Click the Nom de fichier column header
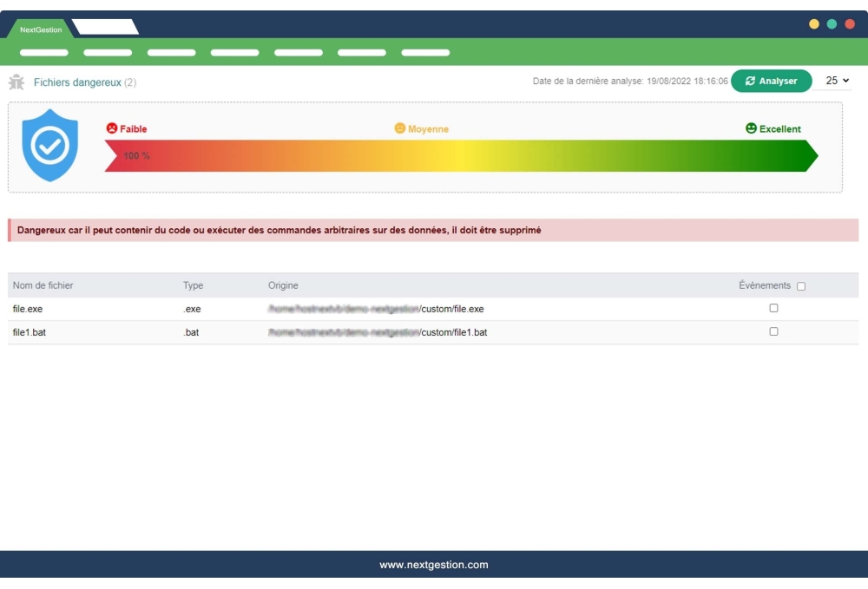 point(43,285)
